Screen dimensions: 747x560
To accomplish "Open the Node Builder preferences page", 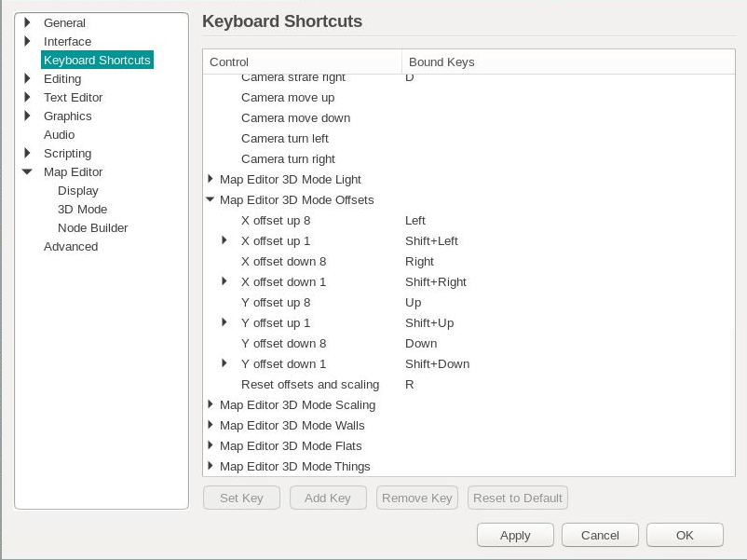I will [93, 227].
